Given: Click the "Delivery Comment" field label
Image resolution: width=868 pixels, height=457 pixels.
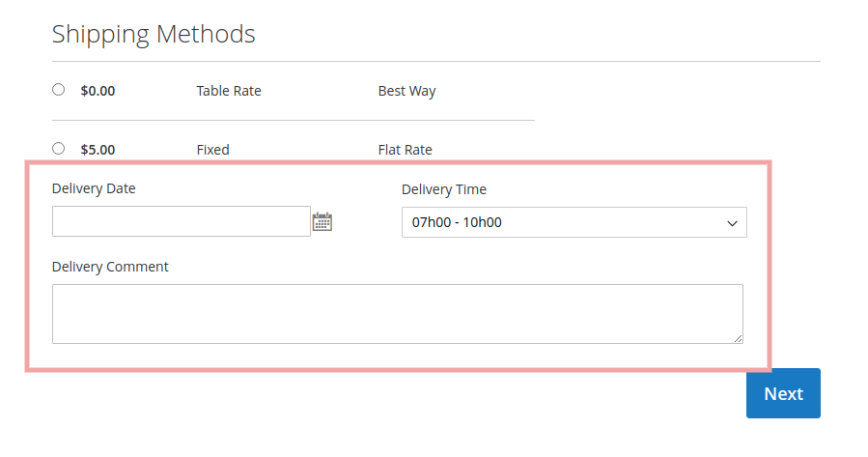Looking at the screenshot, I should coord(110,267).
